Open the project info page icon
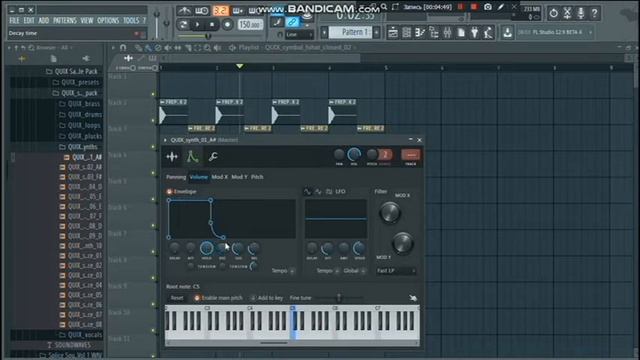This screenshot has height=360, width=640. [x=461, y=33]
